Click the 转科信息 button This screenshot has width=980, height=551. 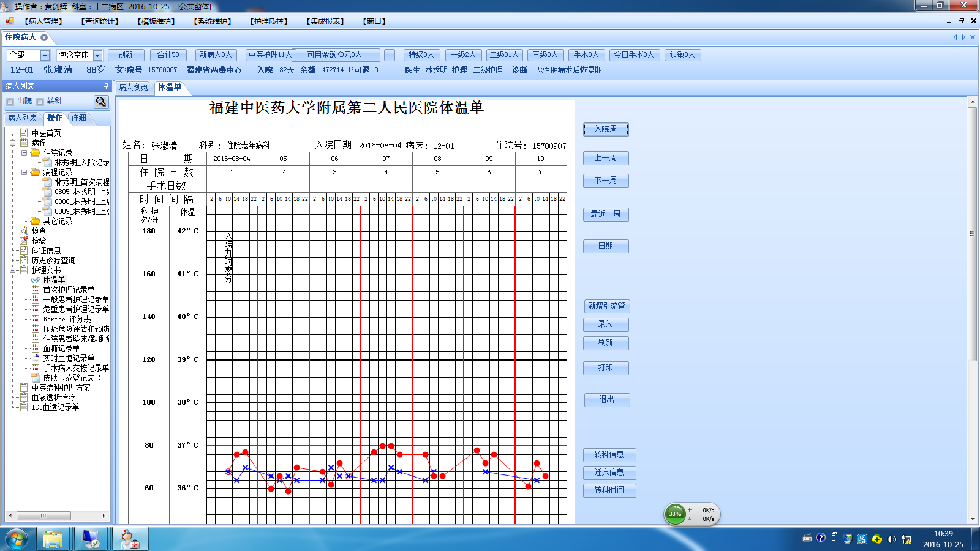609,455
